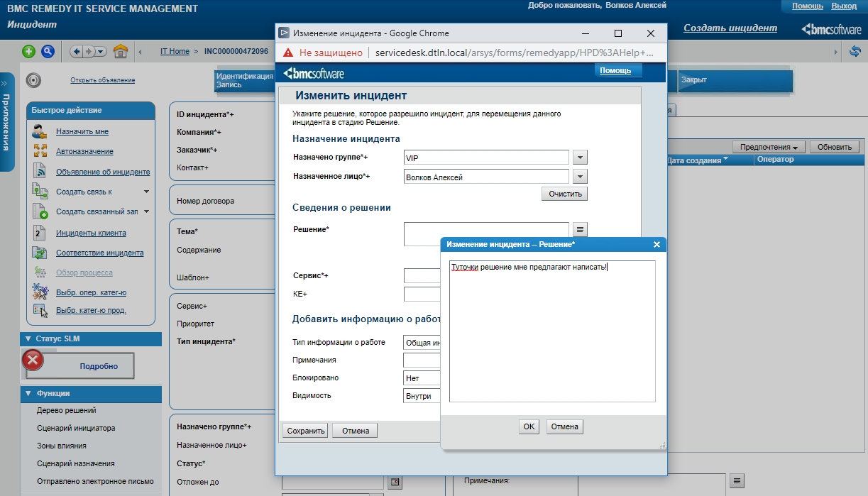Click the Chrome popup address bar URL
The height and width of the screenshot is (496, 868).
click(x=515, y=53)
